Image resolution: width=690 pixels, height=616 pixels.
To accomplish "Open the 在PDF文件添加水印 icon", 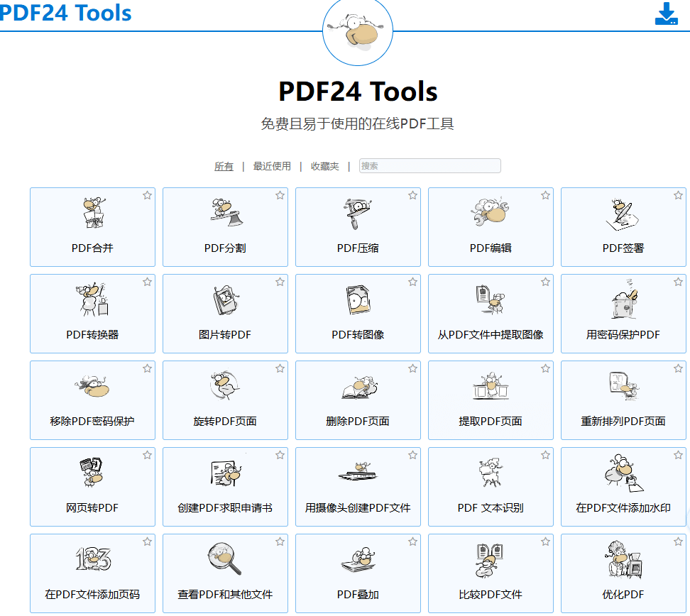I will (x=623, y=473).
